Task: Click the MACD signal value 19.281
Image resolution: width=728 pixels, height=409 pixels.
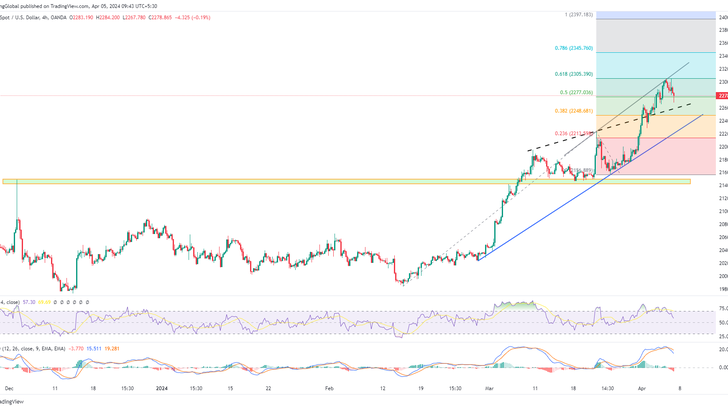Action: 112,348
